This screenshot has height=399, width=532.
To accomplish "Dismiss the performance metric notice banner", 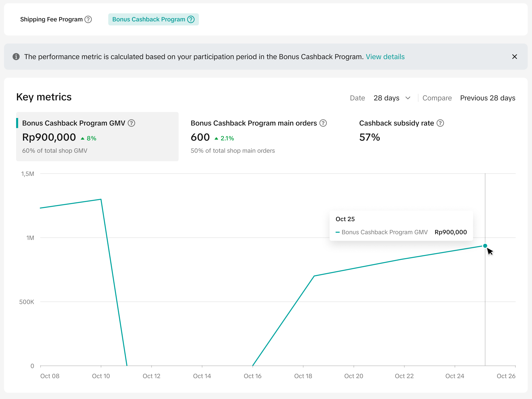I will click(514, 57).
